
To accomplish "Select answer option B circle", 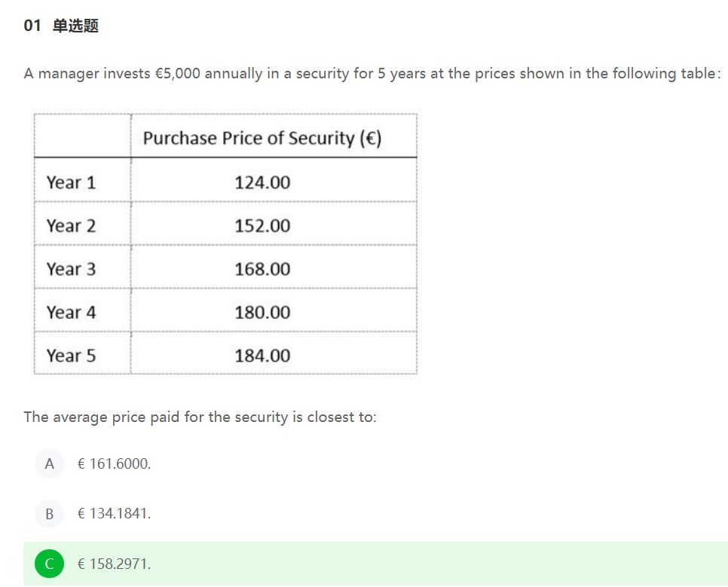I will 49,514.
